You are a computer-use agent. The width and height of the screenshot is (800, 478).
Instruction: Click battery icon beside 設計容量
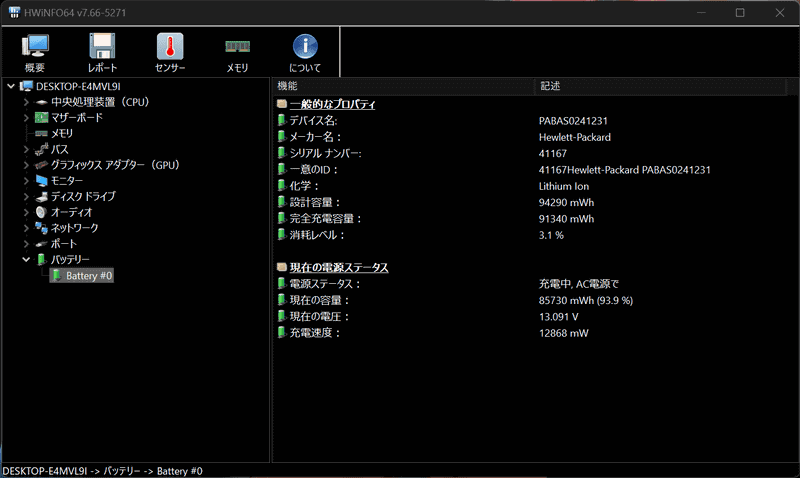click(x=281, y=202)
